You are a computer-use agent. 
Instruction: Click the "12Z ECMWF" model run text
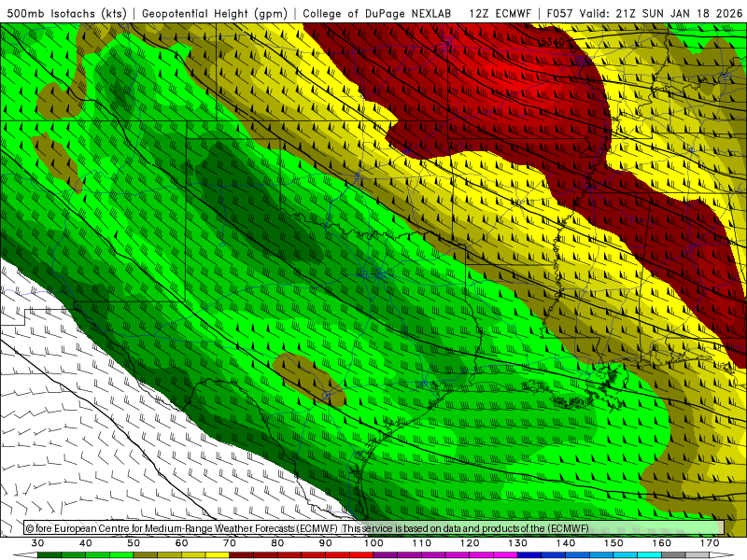[500, 14]
